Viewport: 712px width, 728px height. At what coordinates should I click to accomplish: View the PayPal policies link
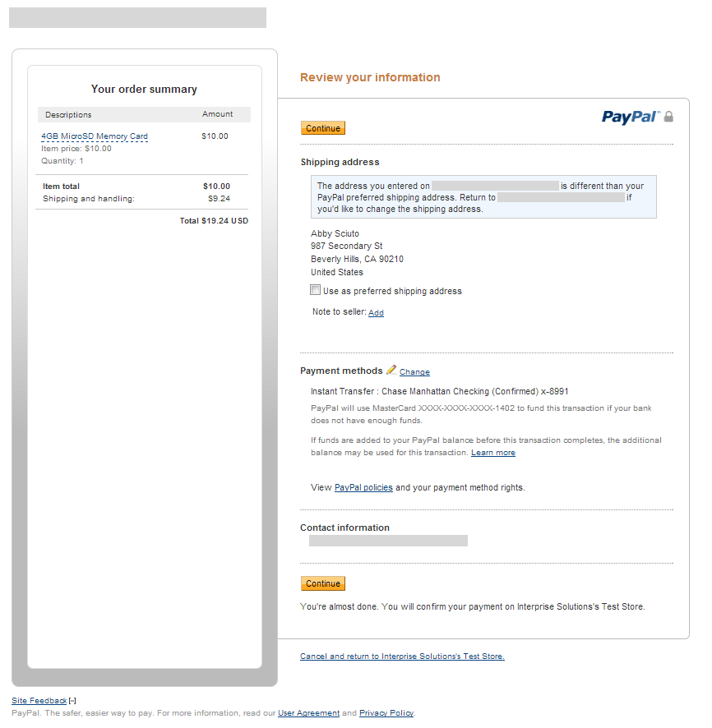click(x=363, y=487)
